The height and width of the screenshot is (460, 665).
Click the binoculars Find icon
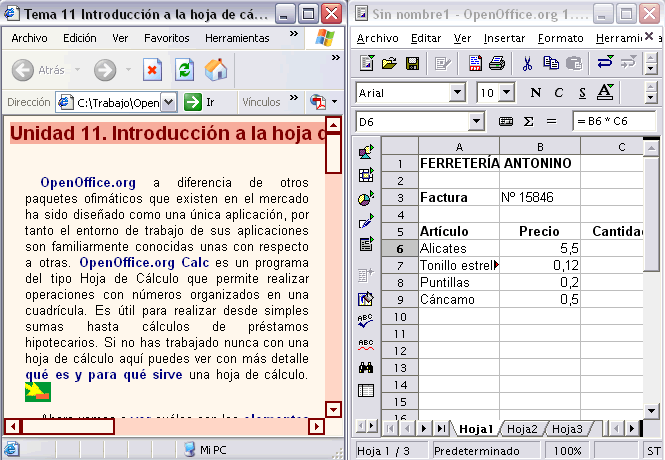[x=366, y=367]
